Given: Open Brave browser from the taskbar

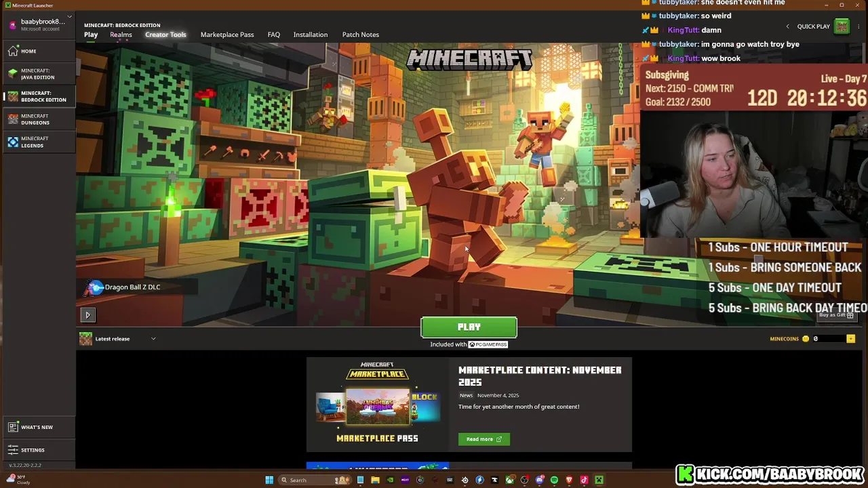Looking at the screenshot, I should click(x=569, y=480).
